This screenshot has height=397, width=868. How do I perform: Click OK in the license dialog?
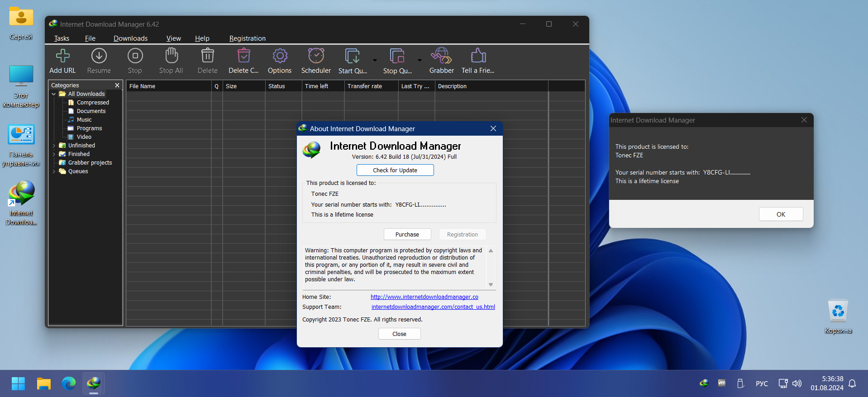[781, 214]
